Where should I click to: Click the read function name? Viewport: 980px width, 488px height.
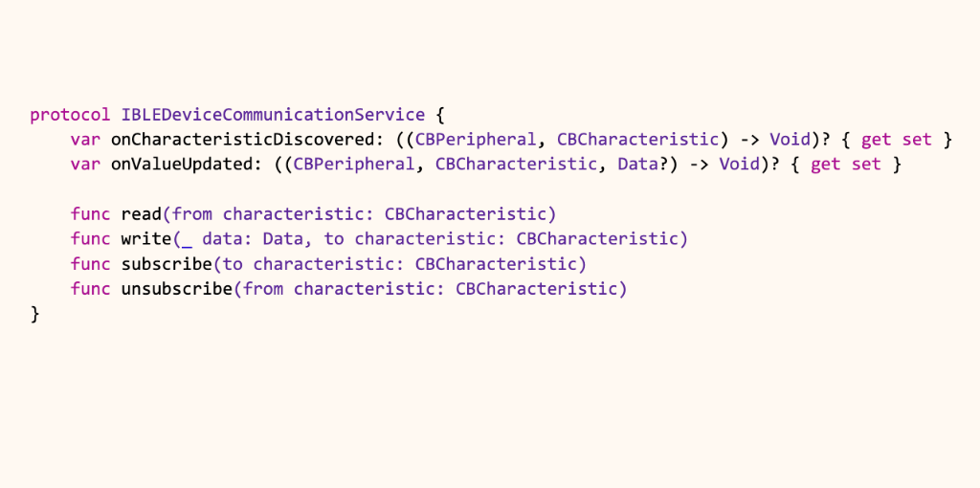(142, 214)
